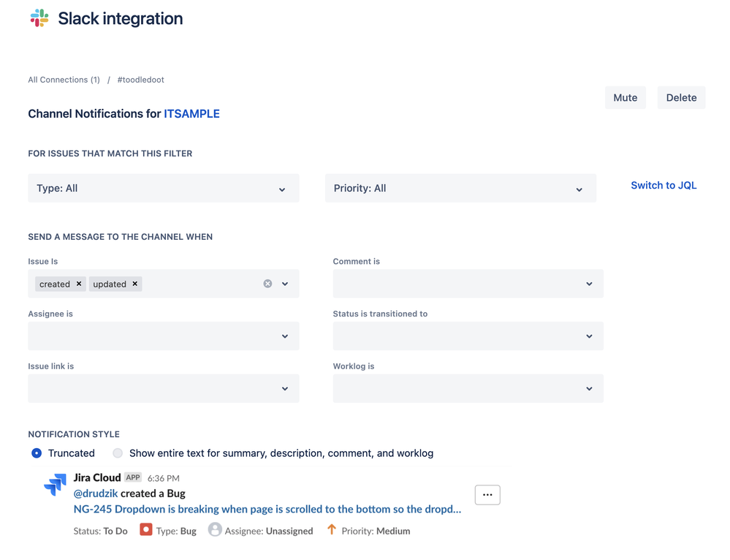Click the Slack logo icon
Screen dimensions: 730x560
39,18
